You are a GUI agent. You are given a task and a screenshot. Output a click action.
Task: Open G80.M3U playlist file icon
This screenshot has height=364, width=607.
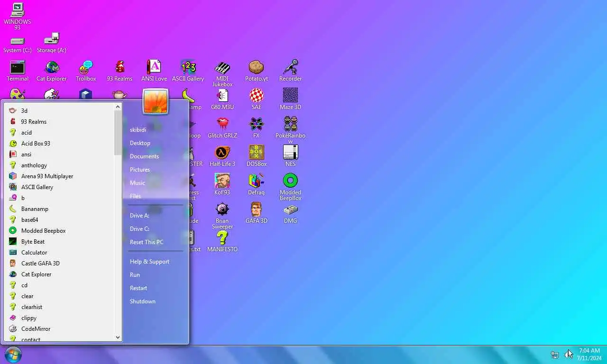pyautogui.click(x=222, y=99)
